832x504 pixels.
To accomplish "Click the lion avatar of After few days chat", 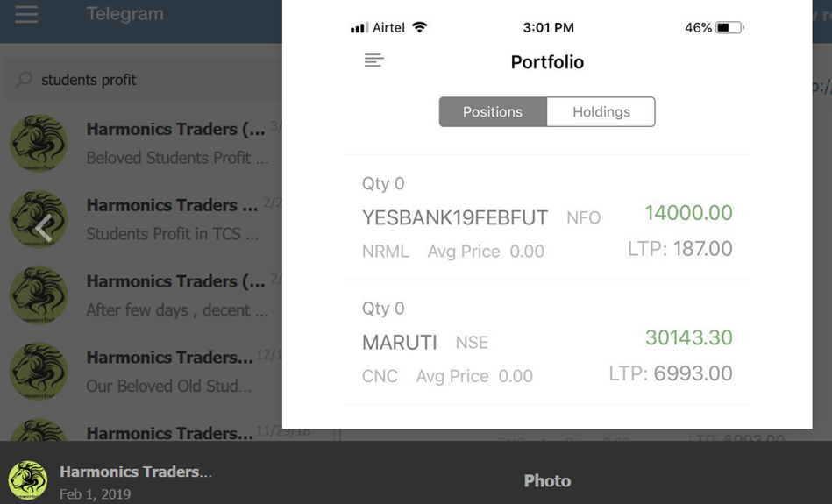I will (x=39, y=295).
